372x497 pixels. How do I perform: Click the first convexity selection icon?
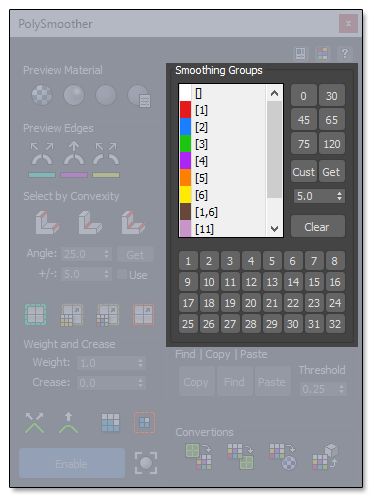coord(47,222)
